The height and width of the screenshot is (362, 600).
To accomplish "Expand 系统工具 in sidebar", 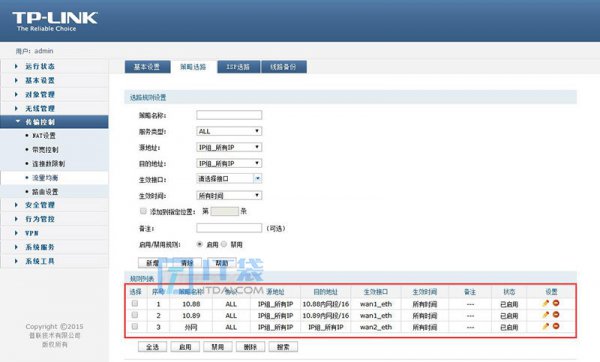I will click(x=40, y=261).
